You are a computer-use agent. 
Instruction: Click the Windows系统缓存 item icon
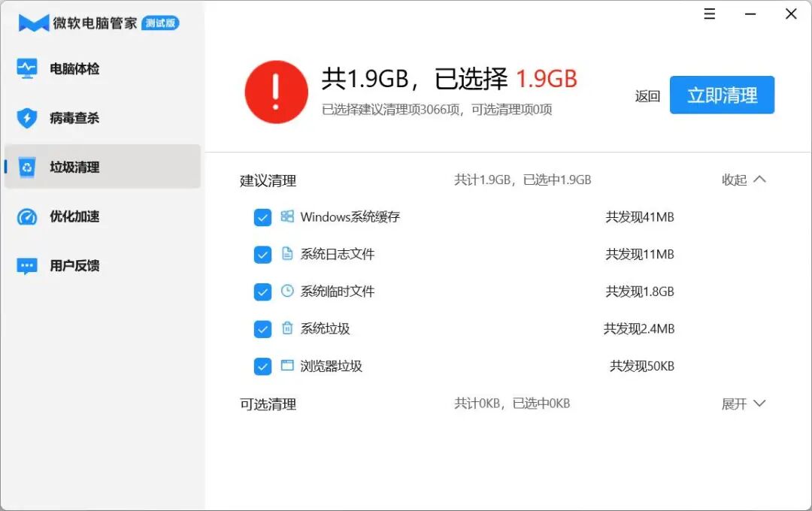pyautogui.click(x=287, y=217)
